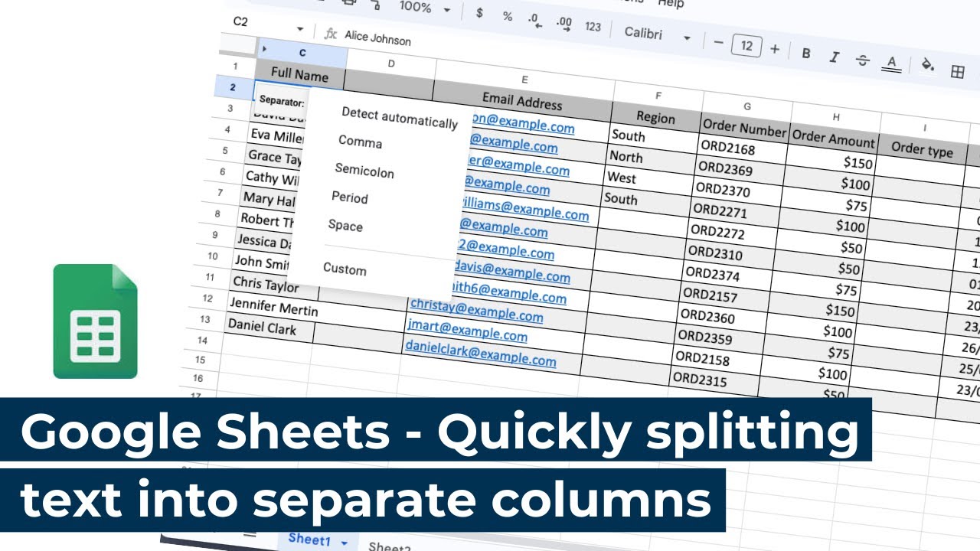Screen dimensions: 980x551
Task: Choose Comma separator option
Action: click(x=360, y=142)
